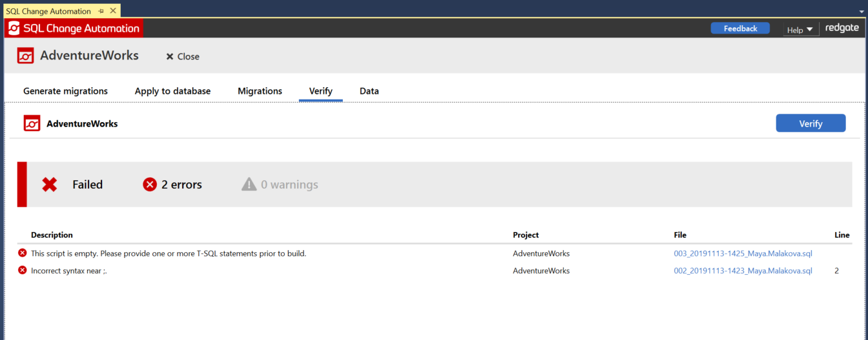This screenshot has height=340, width=868.
Task: Open the tab list dropdown arrow at top right
Action: click(862, 12)
